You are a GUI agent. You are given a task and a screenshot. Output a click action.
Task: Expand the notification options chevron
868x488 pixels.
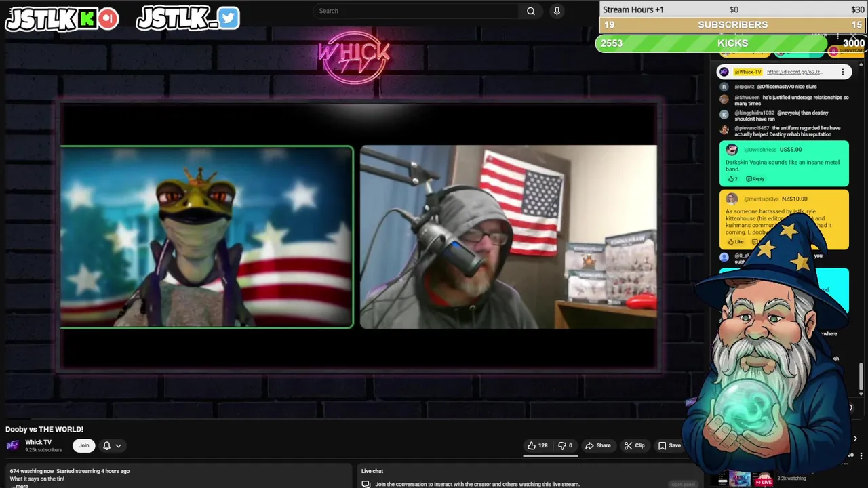pyautogui.click(x=118, y=445)
